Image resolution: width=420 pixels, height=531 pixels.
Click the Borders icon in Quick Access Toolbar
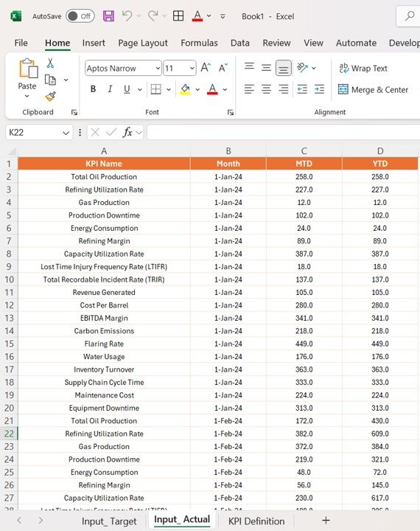click(178, 16)
